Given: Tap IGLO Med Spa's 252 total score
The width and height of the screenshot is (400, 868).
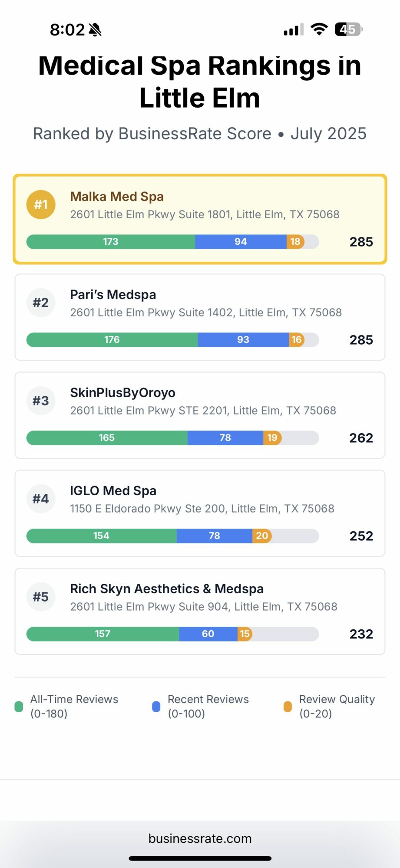Looking at the screenshot, I should [361, 536].
